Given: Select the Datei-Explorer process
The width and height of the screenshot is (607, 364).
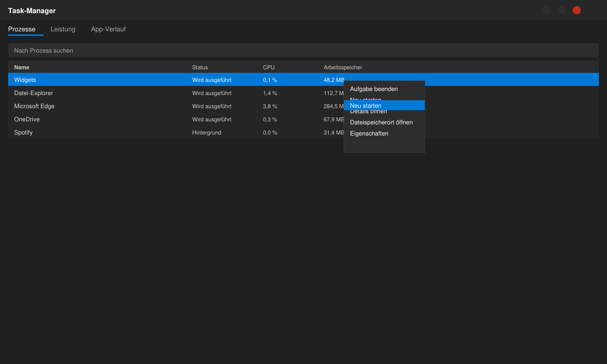Looking at the screenshot, I should point(303,93).
